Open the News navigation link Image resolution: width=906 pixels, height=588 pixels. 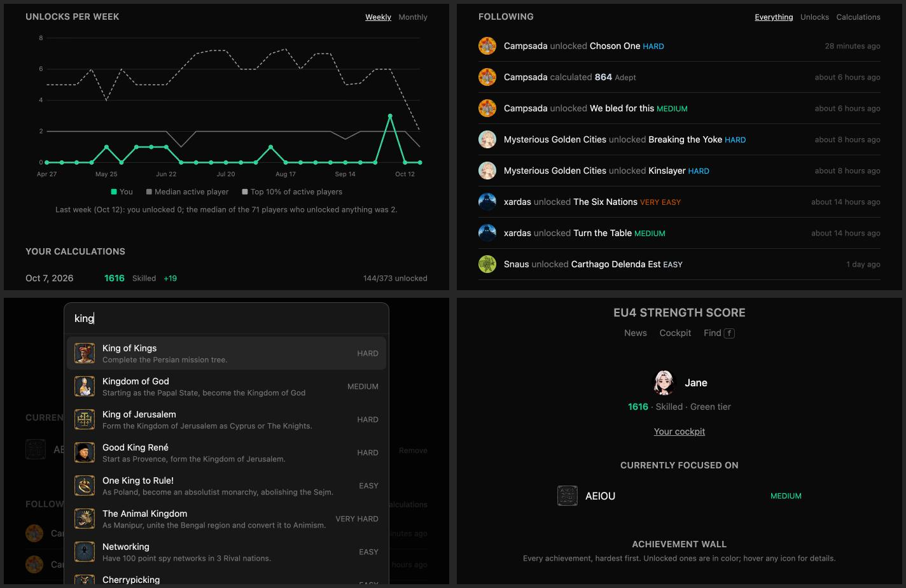(x=636, y=333)
